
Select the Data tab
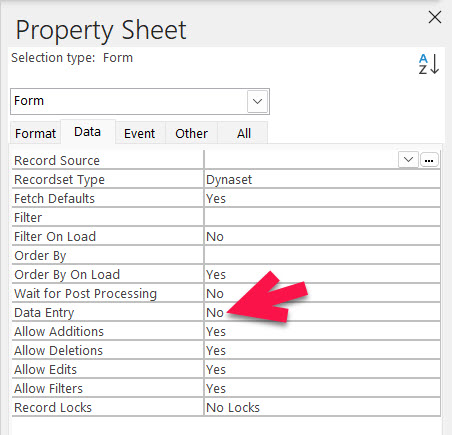(88, 132)
